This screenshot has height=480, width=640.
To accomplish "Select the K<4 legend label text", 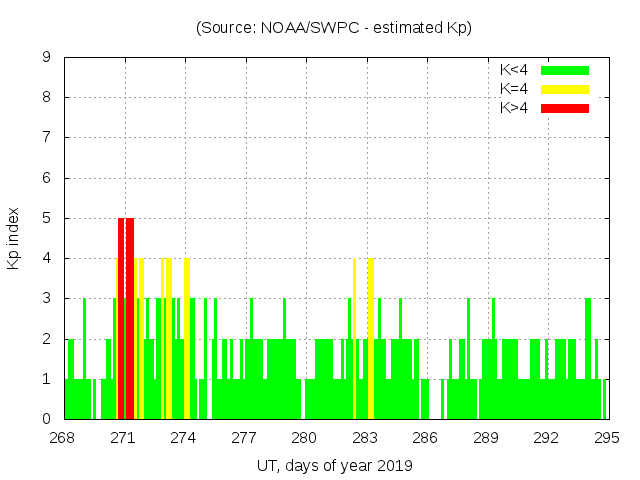I will 515,70.
